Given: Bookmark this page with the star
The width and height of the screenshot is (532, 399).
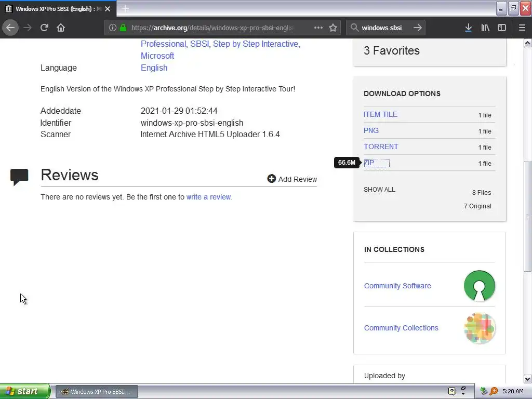Looking at the screenshot, I should [x=333, y=28].
